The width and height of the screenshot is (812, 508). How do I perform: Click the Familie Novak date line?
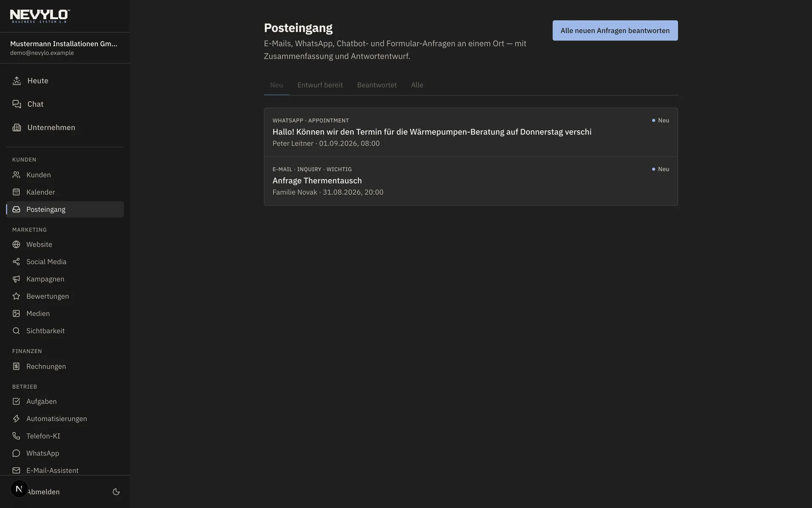[328, 192]
